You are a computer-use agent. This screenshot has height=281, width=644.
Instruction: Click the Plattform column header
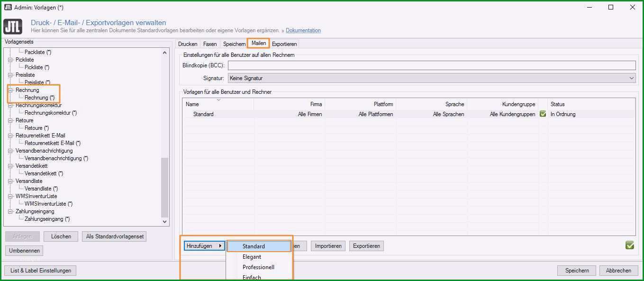click(361, 104)
